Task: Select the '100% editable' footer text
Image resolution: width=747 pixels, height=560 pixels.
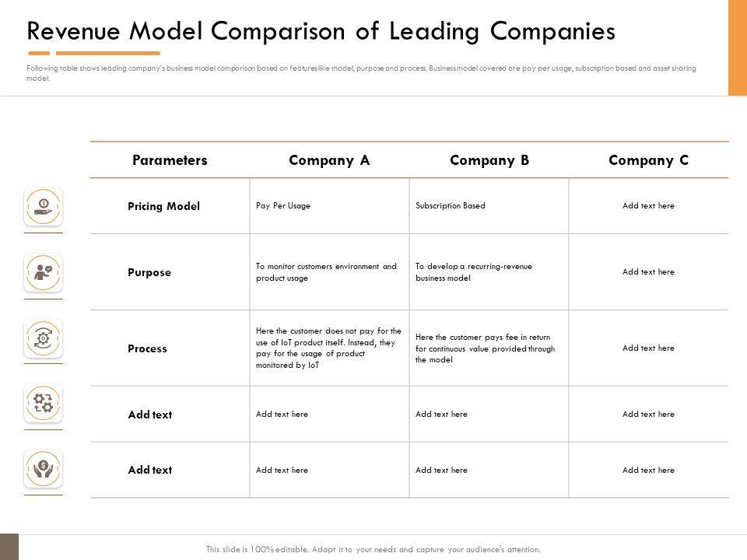Action: [373, 549]
